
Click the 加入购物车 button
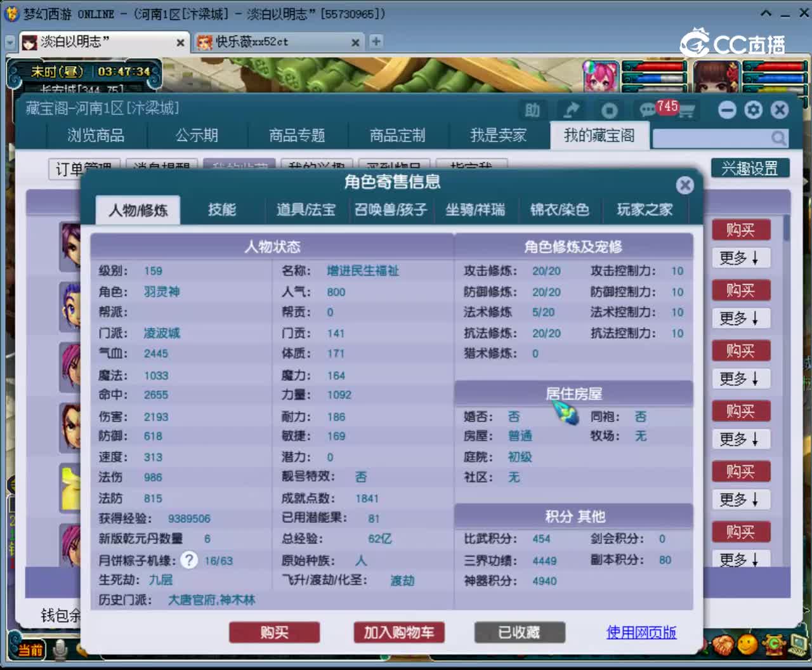(x=399, y=632)
